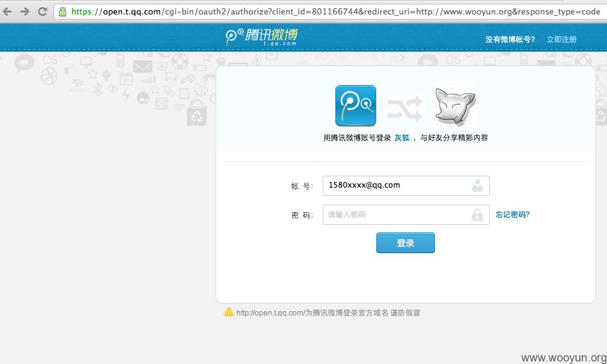
Task: Click the grey fox app icon
Action: (455, 106)
